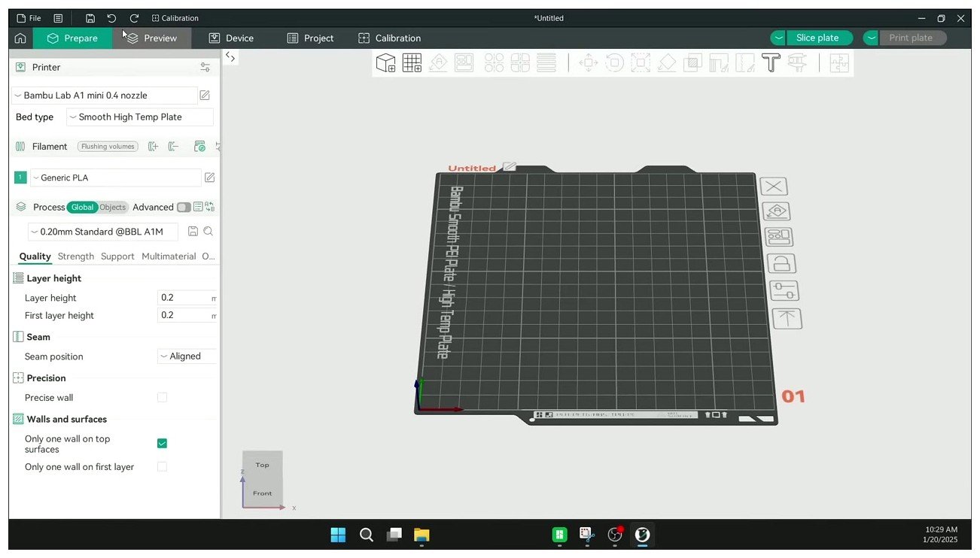
Task: Open the dropdown arrow beside Slice plate
Action: (779, 38)
